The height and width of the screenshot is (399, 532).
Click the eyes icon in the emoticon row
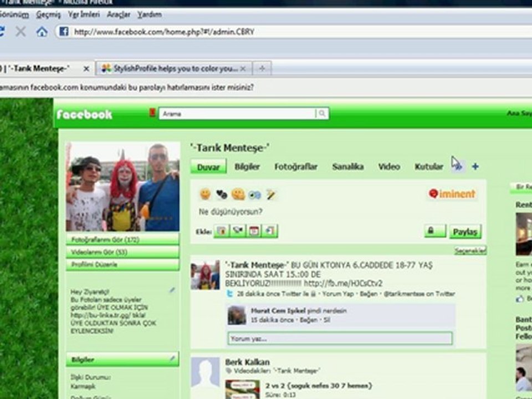coord(254,195)
